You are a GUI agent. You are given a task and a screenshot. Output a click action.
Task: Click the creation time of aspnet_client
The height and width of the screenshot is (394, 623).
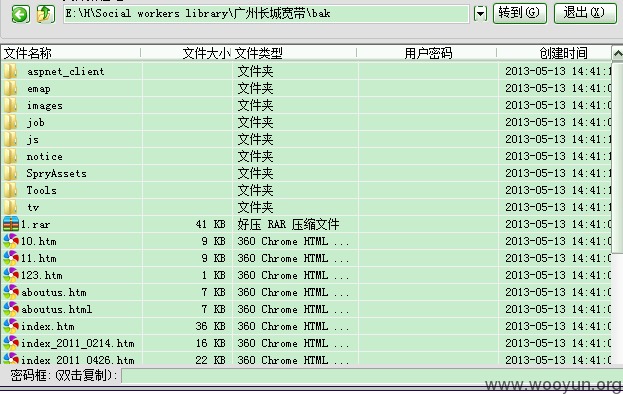click(x=558, y=71)
